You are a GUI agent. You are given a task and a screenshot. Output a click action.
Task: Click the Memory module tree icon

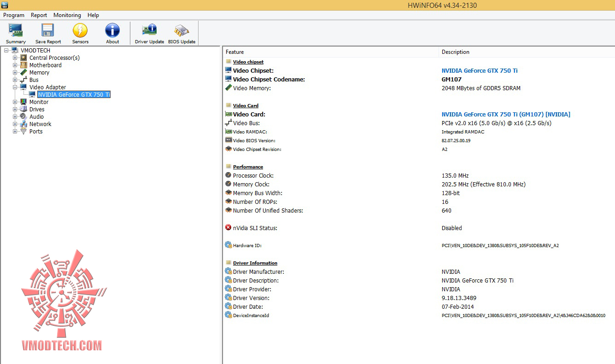pyautogui.click(x=24, y=72)
